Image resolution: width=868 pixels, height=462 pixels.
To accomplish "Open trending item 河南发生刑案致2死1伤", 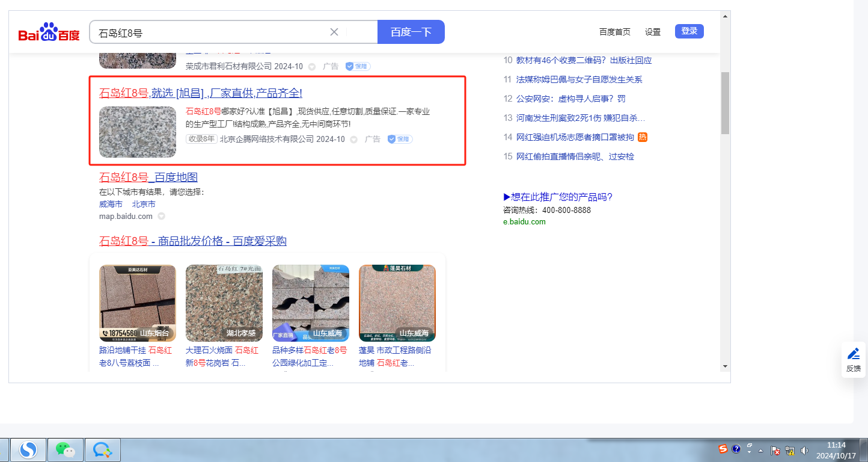I will 581,118.
